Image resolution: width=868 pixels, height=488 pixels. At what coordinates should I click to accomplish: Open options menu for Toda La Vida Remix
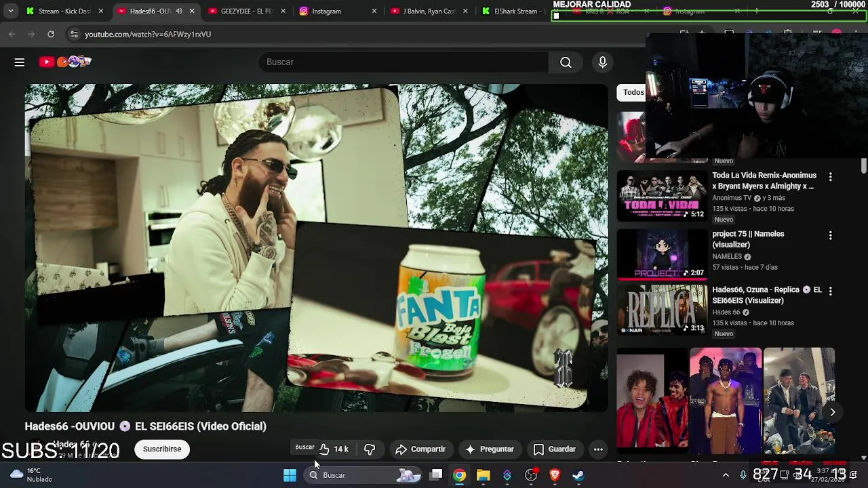[x=830, y=177]
